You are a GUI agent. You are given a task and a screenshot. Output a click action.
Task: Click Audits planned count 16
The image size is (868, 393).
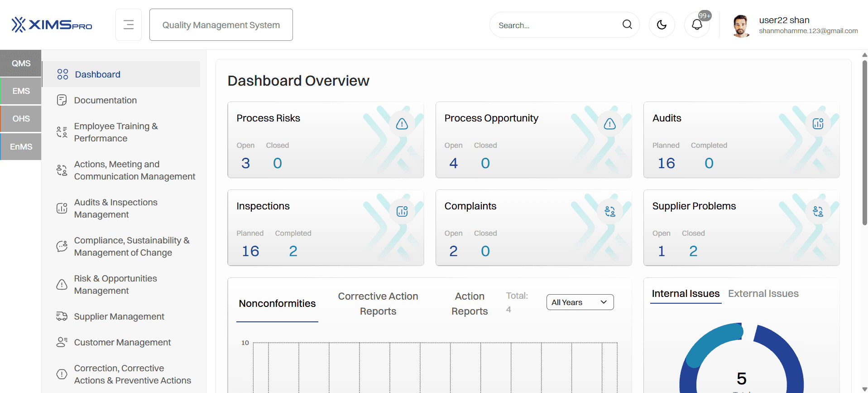tap(666, 163)
